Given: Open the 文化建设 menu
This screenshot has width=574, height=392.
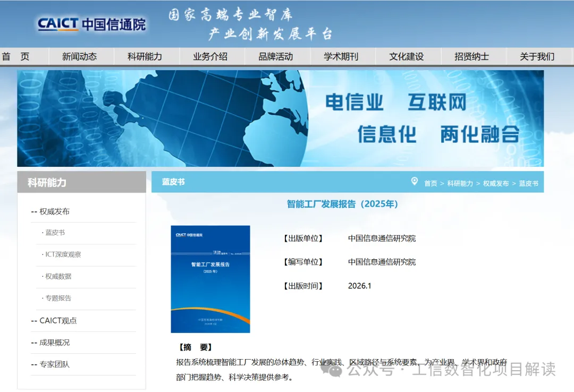Looking at the screenshot, I should tap(407, 56).
